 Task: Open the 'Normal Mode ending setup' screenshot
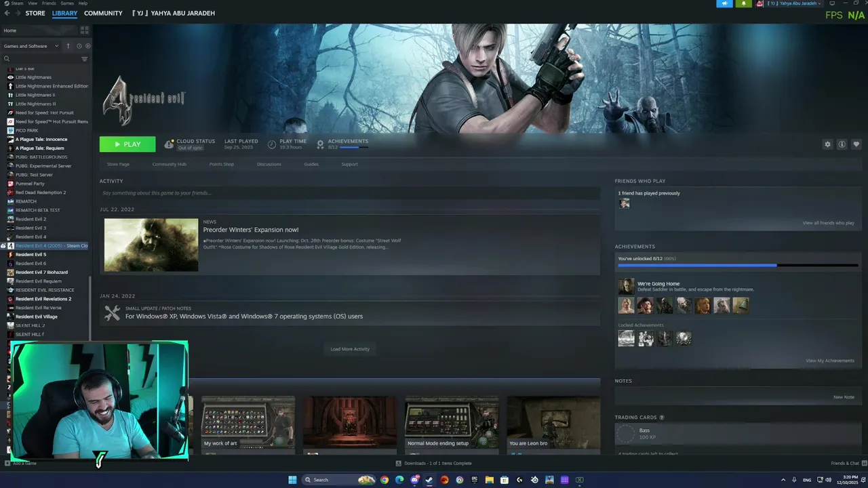(x=452, y=424)
